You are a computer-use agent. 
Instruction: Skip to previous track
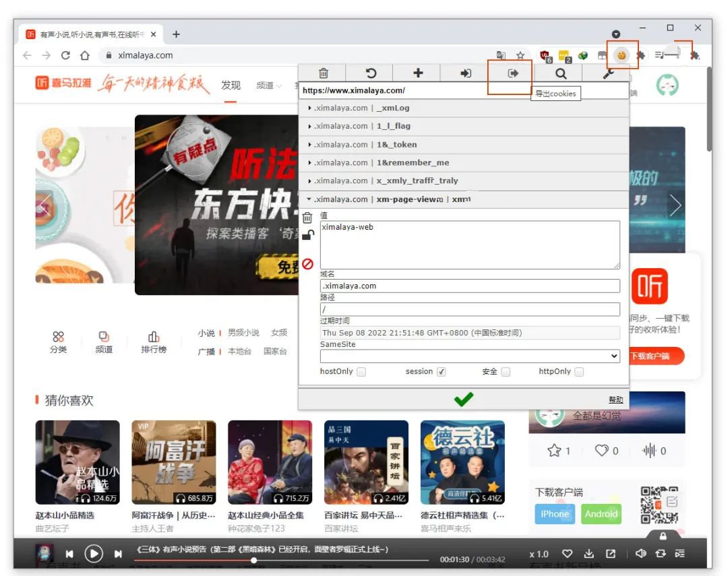click(x=69, y=554)
